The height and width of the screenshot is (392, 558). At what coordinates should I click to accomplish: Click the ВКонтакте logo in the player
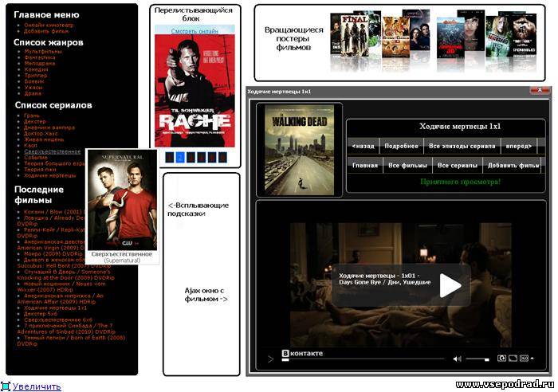tap(302, 353)
